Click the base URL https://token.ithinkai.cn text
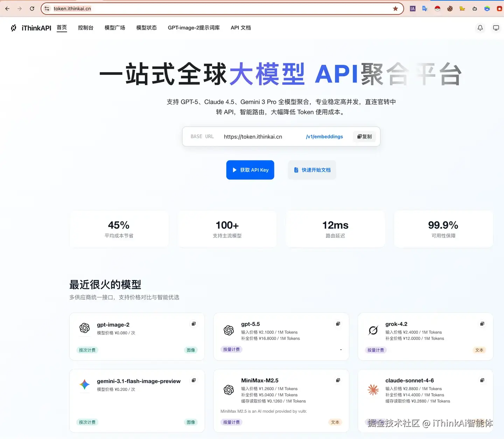 (x=253, y=136)
